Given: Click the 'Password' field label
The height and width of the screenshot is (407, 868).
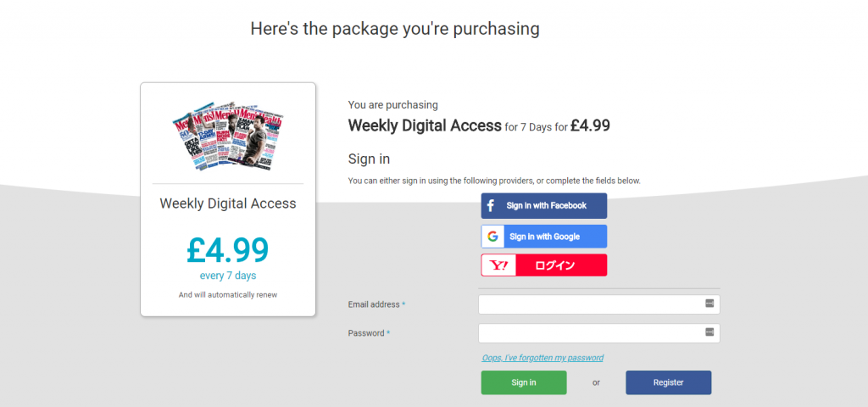Looking at the screenshot, I should (366, 333).
